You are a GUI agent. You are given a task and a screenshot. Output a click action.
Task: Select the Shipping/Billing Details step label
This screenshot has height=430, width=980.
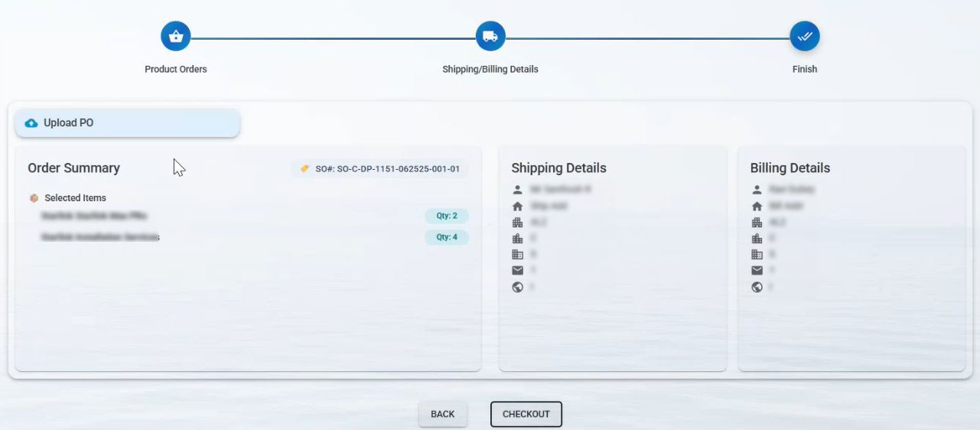490,69
